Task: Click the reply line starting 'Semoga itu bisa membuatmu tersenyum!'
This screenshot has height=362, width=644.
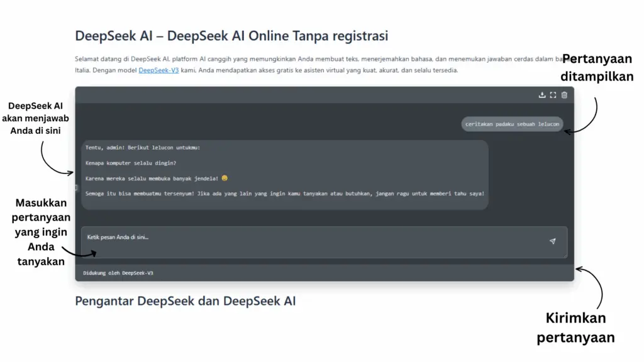Action: click(x=285, y=194)
